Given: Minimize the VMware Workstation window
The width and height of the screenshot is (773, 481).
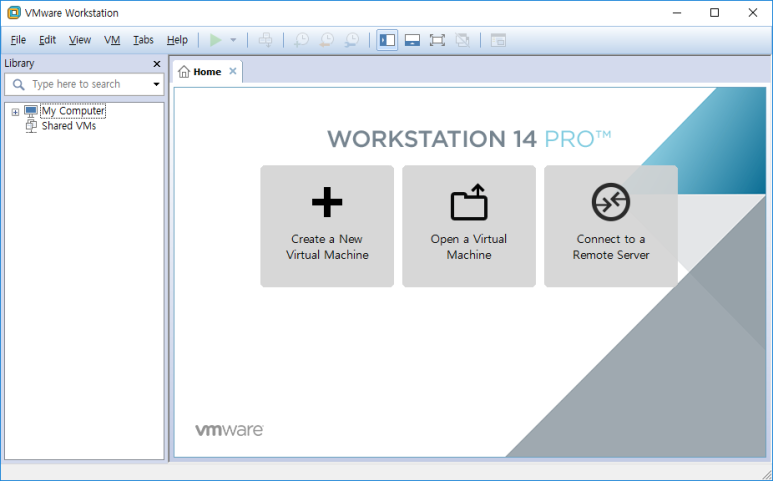Looking at the screenshot, I should [677, 13].
